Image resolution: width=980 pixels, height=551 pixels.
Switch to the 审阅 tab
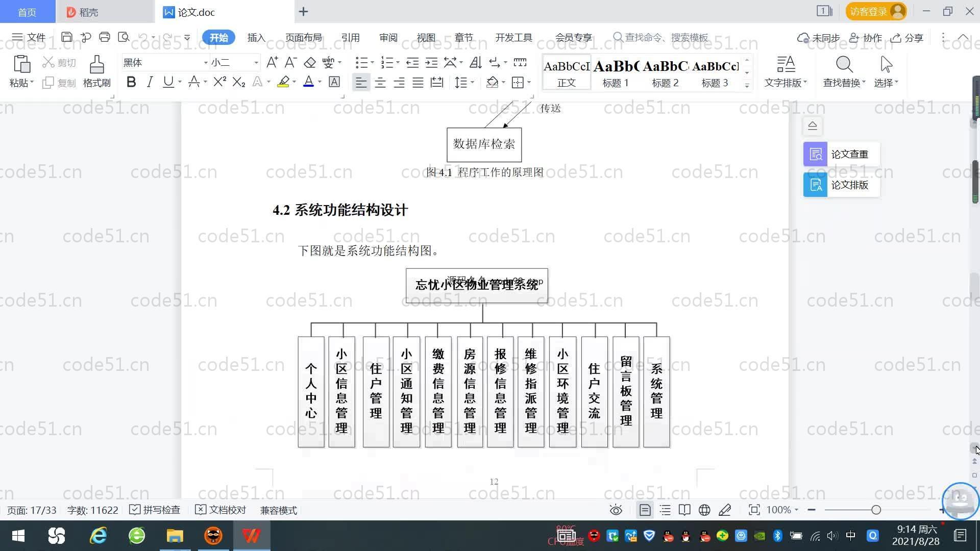[388, 37]
